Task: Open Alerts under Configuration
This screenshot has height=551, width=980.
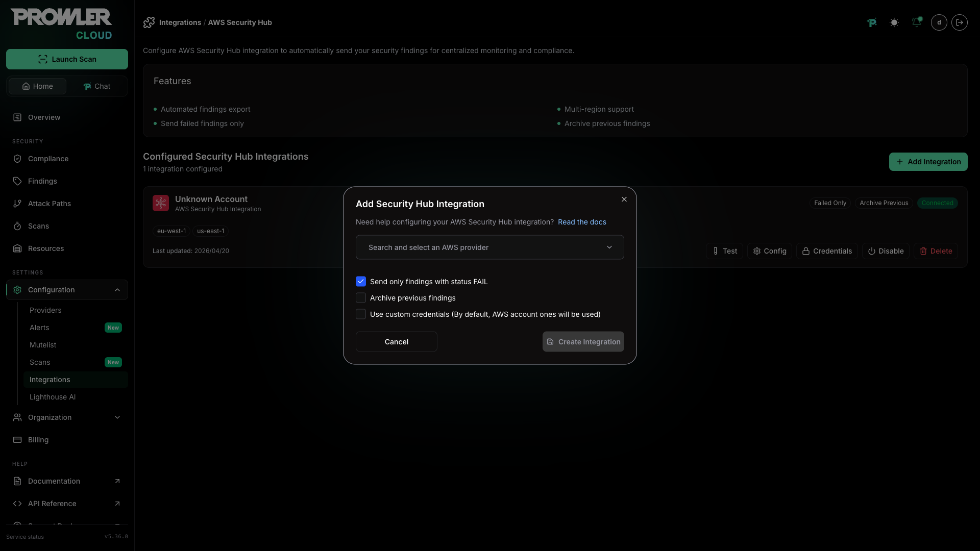Action: pos(76,328)
